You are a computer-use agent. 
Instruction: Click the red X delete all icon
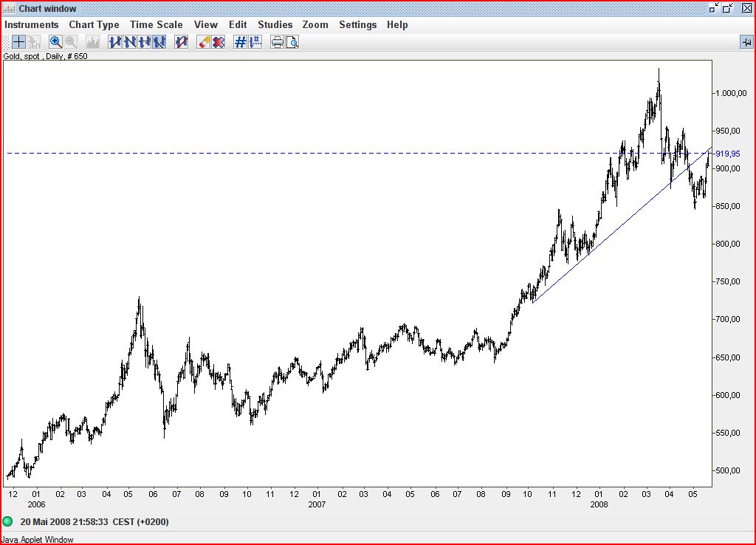pos(219,42)
